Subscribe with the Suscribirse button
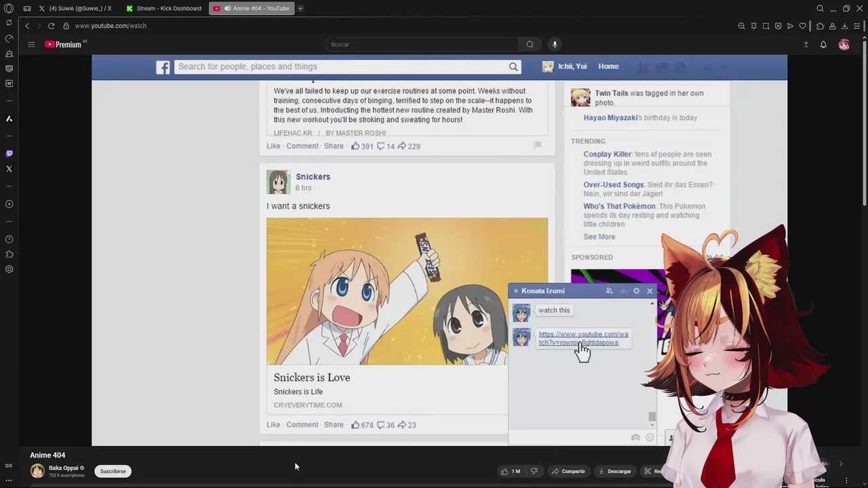 [113, 471]
